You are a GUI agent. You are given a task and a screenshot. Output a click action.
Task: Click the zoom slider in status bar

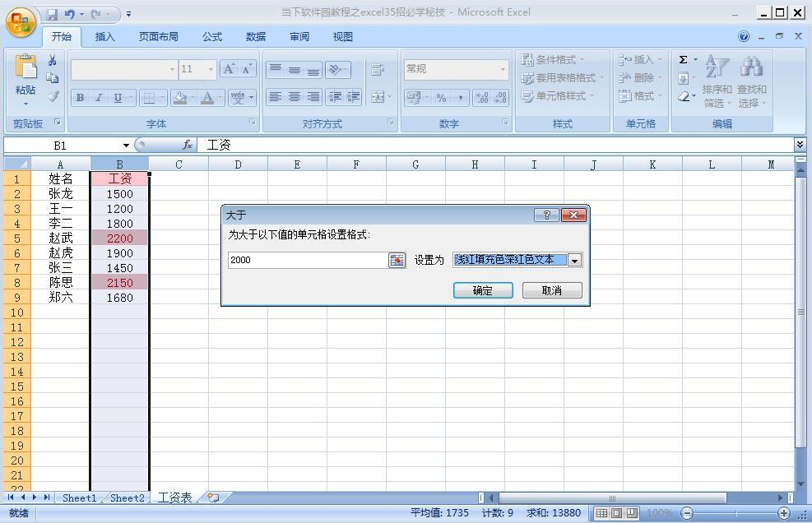click(x=735, y=513)
